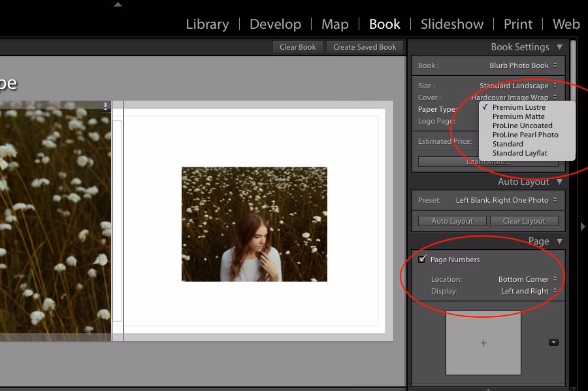Click the Create Saved Book button
Screen dimensions: 588x391
[365, 46]
